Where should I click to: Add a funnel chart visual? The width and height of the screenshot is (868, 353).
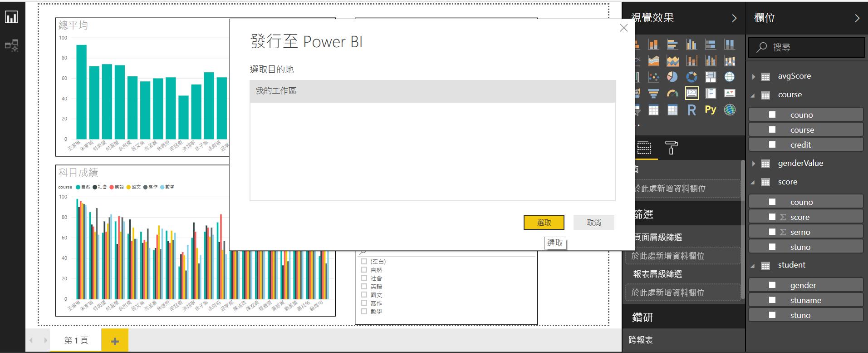(x=653, y=94)
